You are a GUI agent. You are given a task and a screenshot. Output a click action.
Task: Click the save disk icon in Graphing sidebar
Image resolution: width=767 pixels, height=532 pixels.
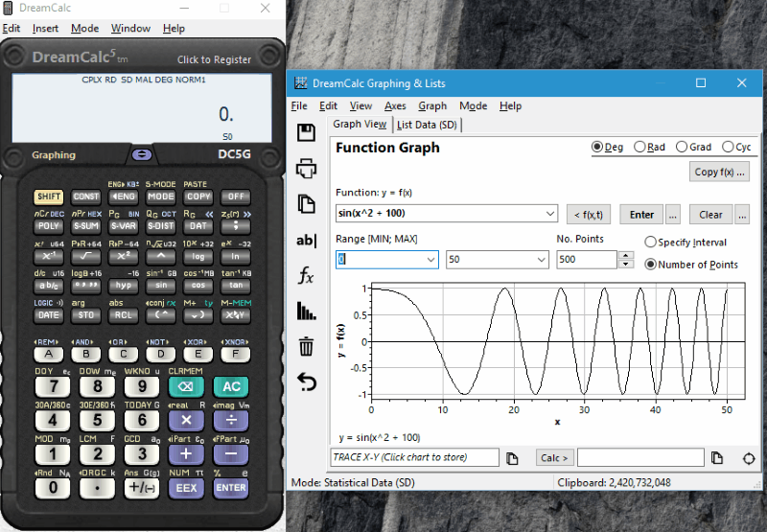point(306,132)
